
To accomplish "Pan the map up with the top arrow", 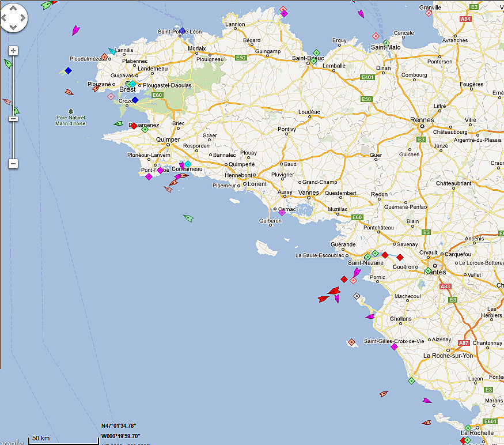I will (13, 9).
